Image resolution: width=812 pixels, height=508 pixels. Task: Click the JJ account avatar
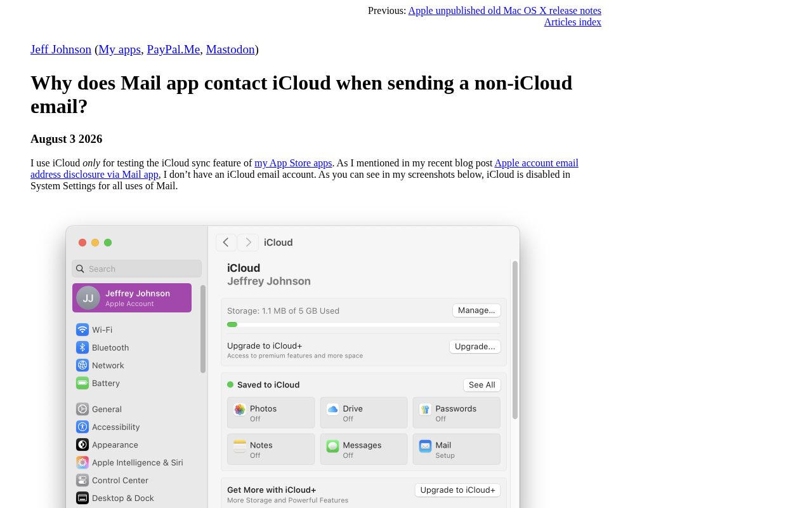coord(88,298)
